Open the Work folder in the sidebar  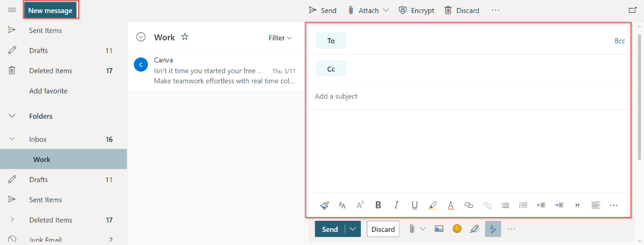point(42,159)
